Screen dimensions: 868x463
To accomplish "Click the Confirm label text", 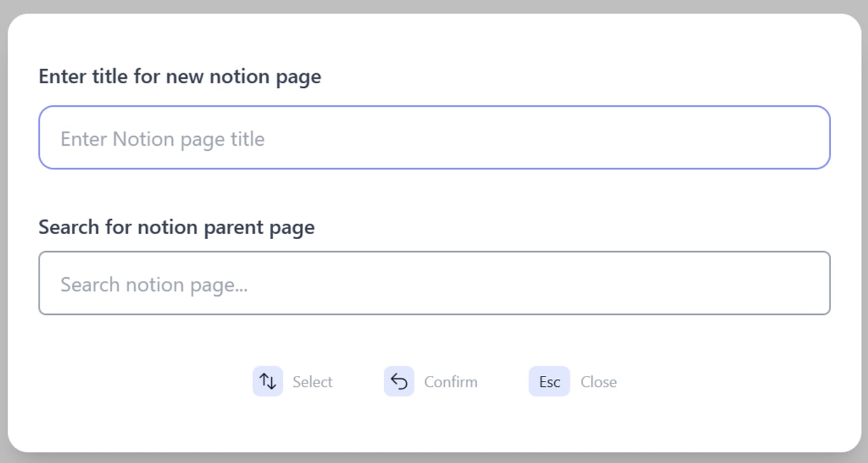I will [451, 381].
